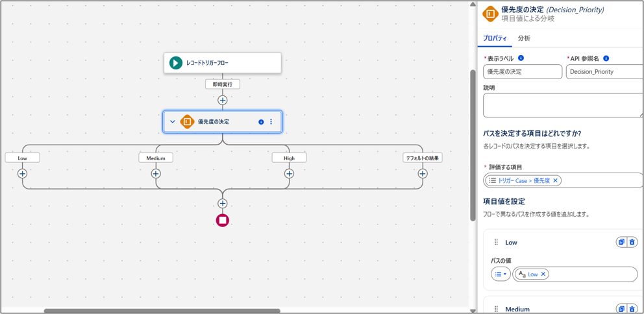Click the 項目値を設定 heading

pos(504,202)
